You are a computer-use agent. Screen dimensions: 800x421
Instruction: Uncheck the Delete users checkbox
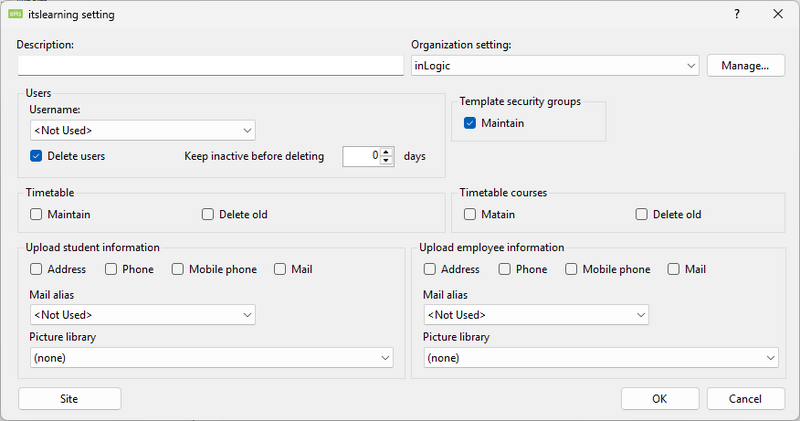pyautogui.click(x=37, y=156)
